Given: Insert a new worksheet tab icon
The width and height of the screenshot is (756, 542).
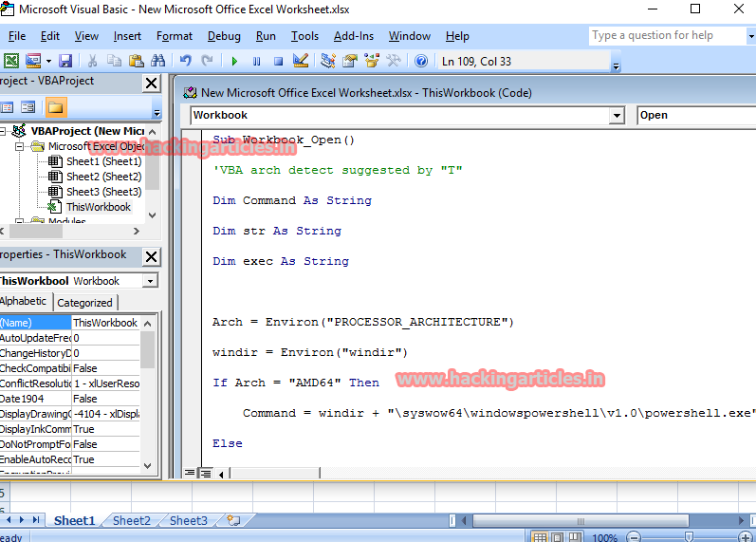Looking at the screenshot, I should tap(233, 520).
